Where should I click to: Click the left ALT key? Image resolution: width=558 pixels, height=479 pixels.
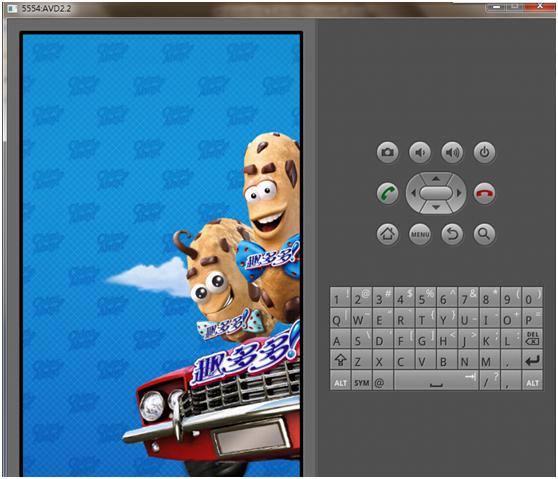(340, 381)
